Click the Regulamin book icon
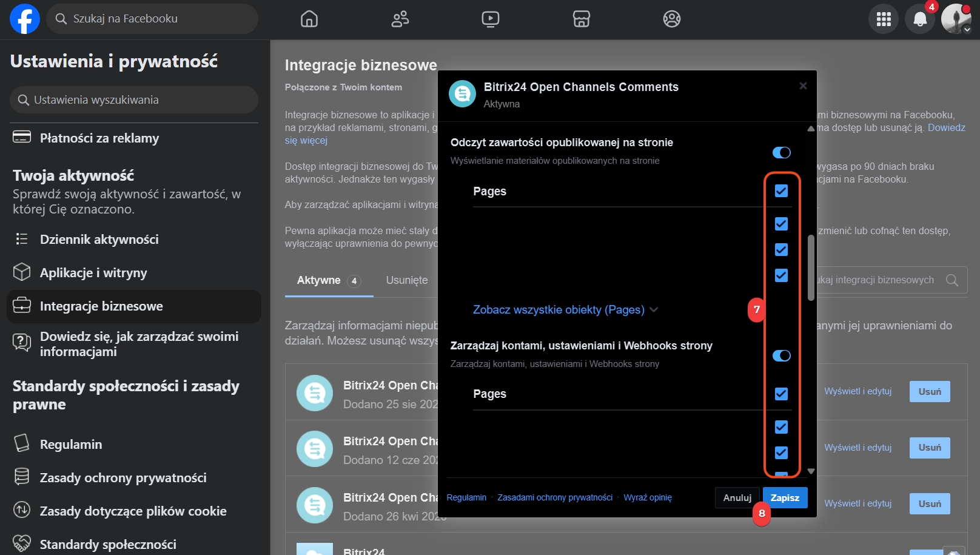 (22, 443)
